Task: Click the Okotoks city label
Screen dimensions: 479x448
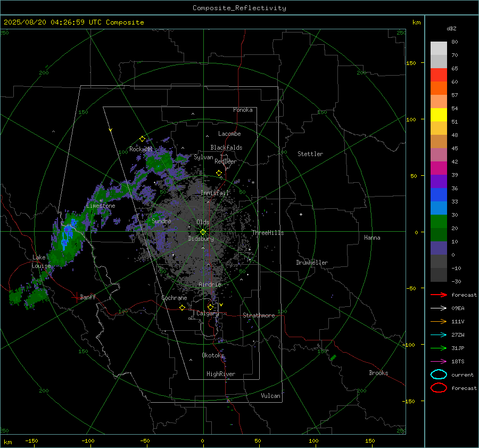Action: [213, 355]
